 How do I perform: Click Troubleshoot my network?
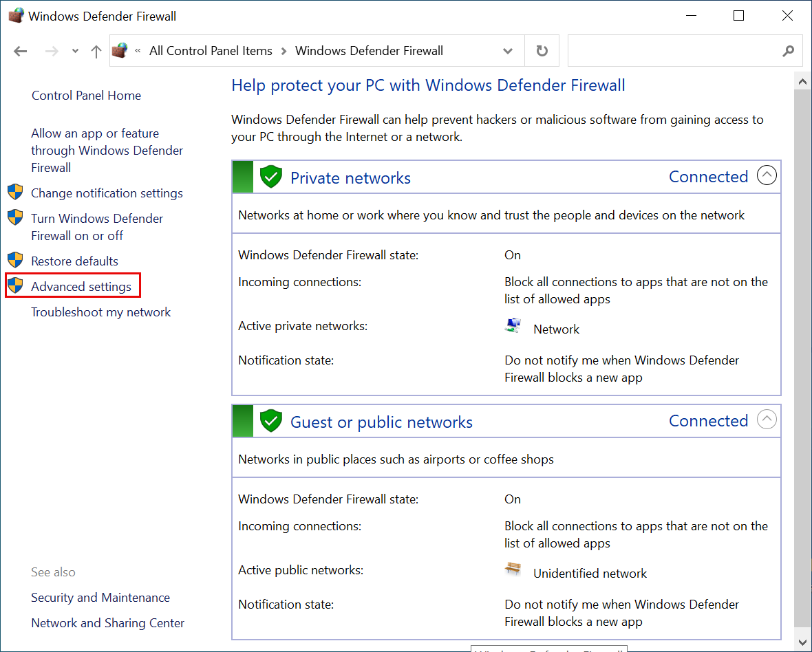click(100, 312)
